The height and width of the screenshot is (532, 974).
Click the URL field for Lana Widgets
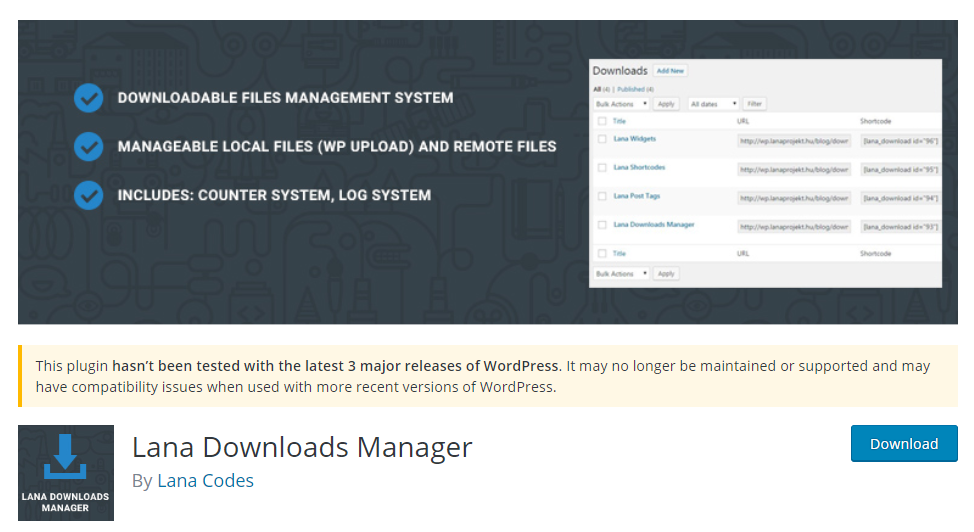[x=794, y=141]
